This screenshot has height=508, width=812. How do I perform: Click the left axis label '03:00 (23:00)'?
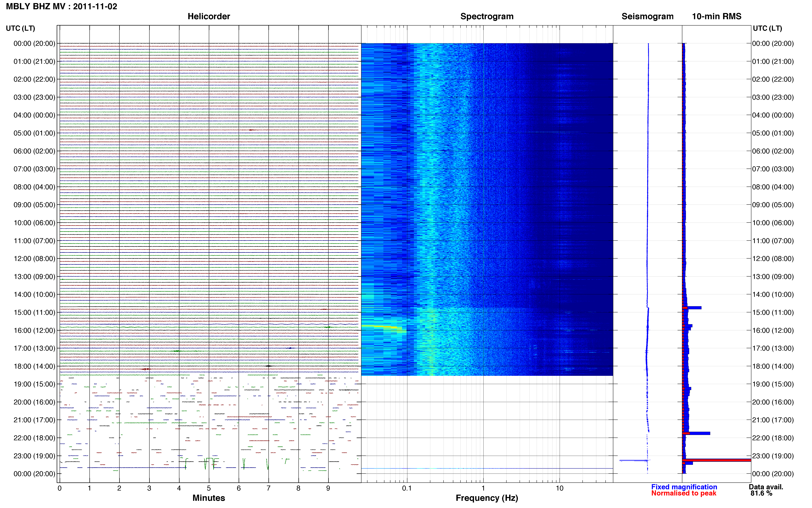34,97
